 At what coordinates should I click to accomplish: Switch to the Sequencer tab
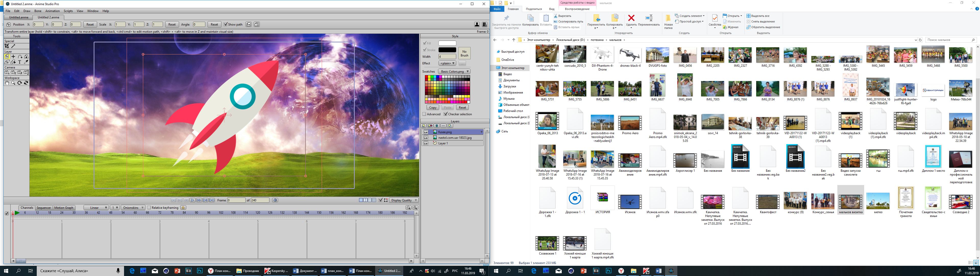point(43,208)
